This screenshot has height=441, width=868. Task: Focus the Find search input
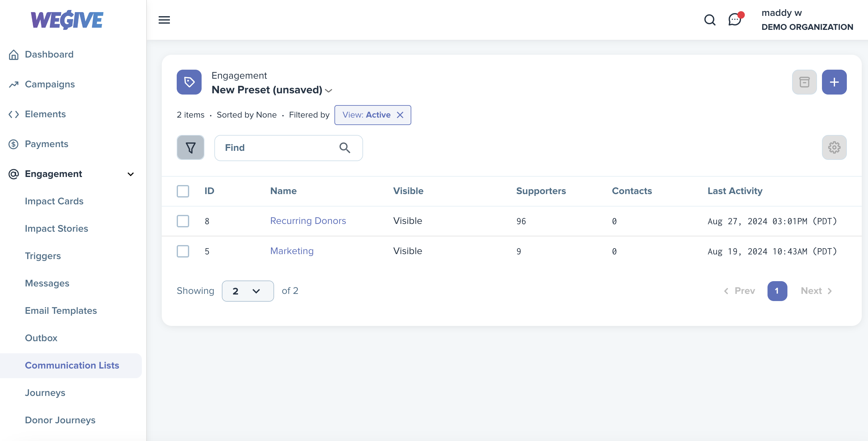pos(288,147)
